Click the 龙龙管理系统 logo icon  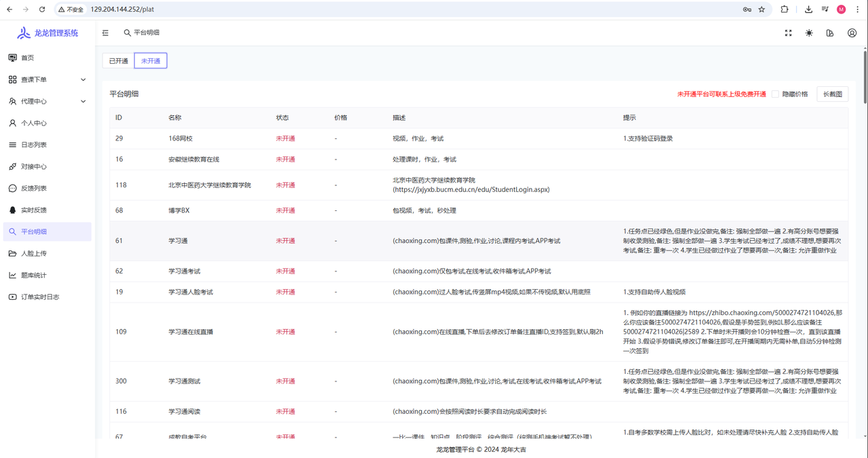pos(24,33)
